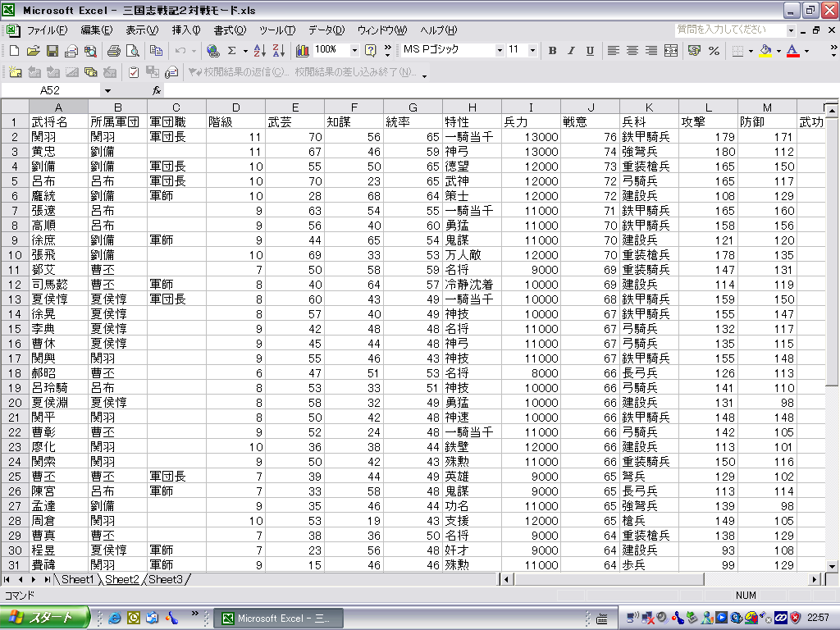Open Internet Explorer in quick launch
This screenshot has width=840, height=630.
point(114,619)
